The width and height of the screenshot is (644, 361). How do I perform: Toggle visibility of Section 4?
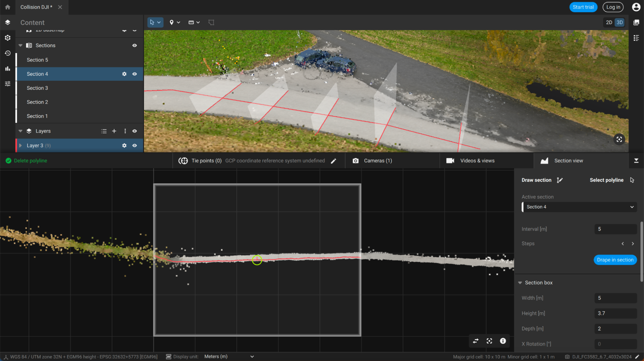coord(135,74)
